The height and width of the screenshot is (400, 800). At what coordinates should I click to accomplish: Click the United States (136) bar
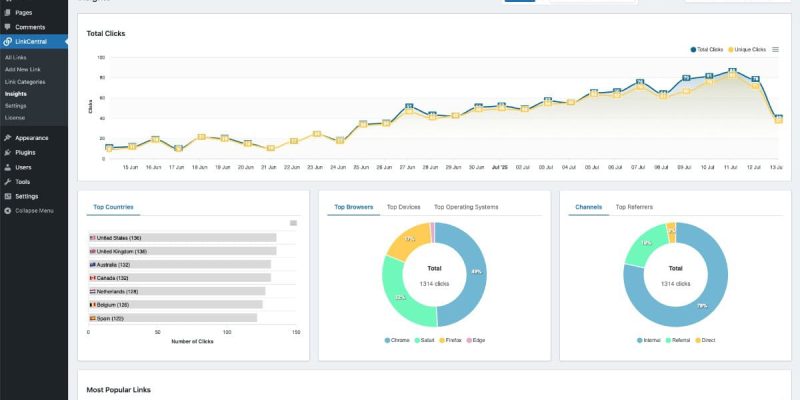coord(183,238)
